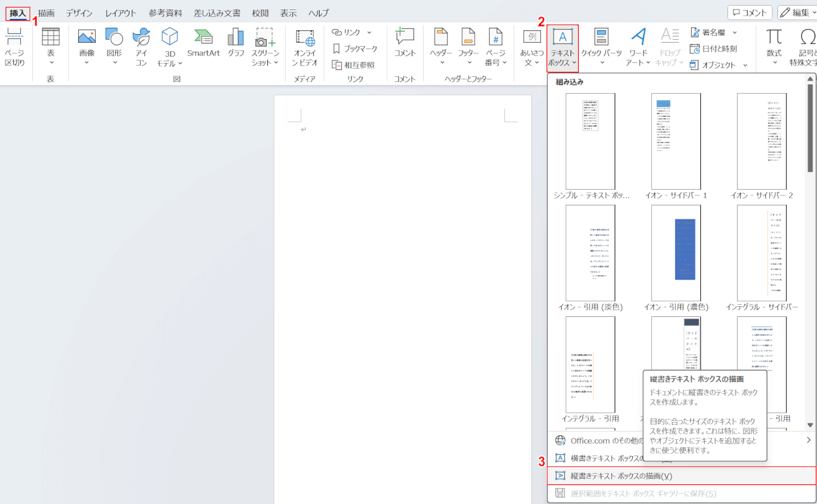Open the Footer (フッター) menu
The height and width of the screenshot is (504, 817).
[468, 47]
